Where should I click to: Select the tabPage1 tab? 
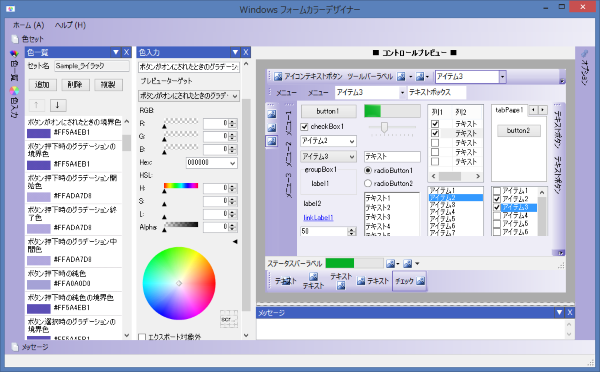[x=509, y=110]
